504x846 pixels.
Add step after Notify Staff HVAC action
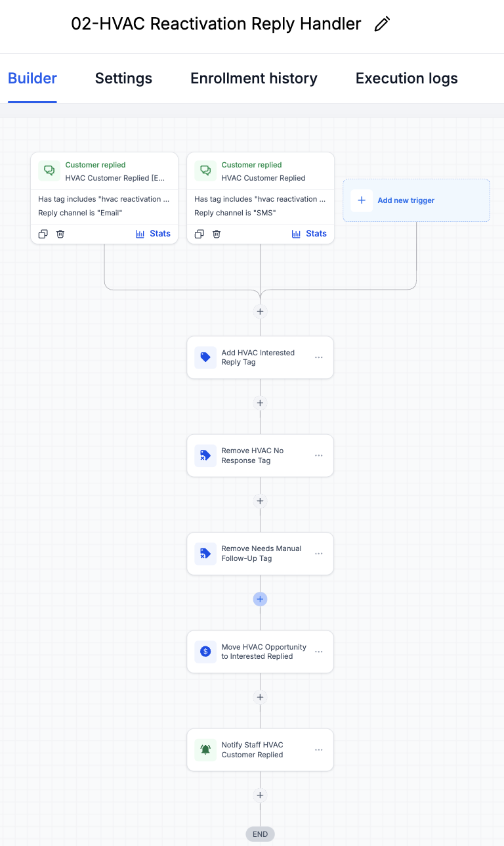coord(260,795)
